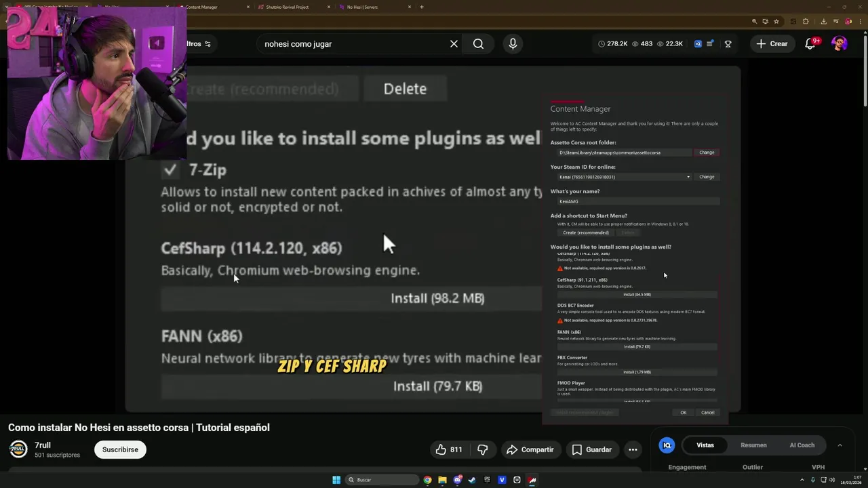The width and height of the screenshot is (868, 488).
Task: Click Create (recommended) shortcut button
Action: pyautogui.click(x=586, y=232)
